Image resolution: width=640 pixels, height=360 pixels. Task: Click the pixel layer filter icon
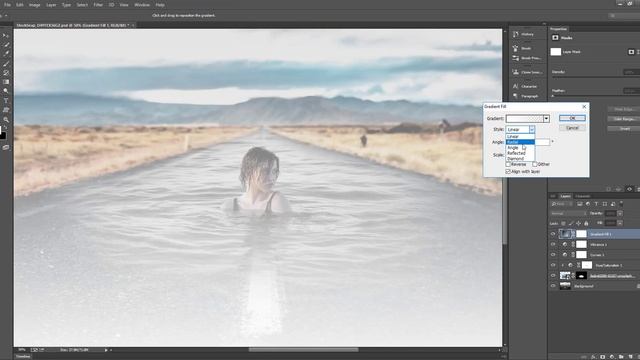(580, 204)
